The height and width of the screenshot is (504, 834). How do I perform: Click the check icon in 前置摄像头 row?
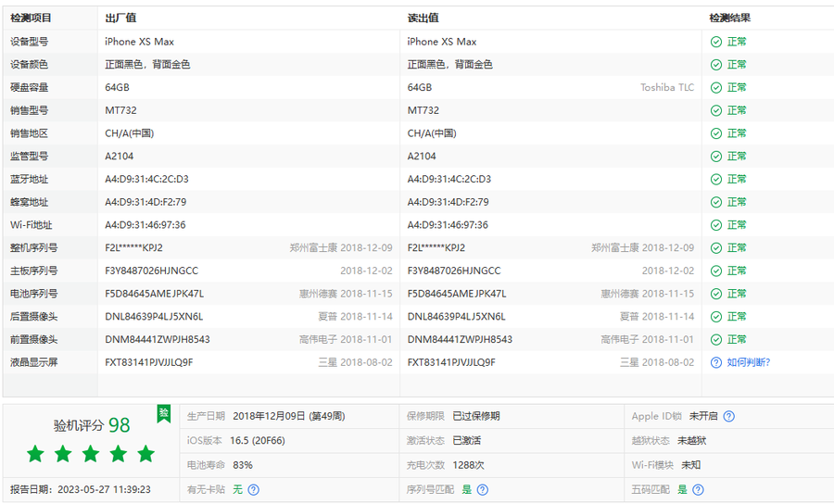[716, 340]
